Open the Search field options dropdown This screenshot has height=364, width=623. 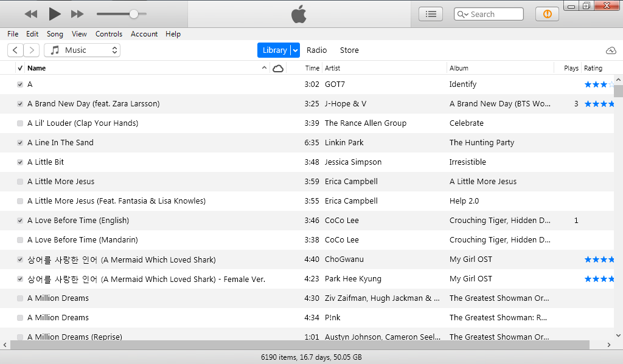coord(462,15)
